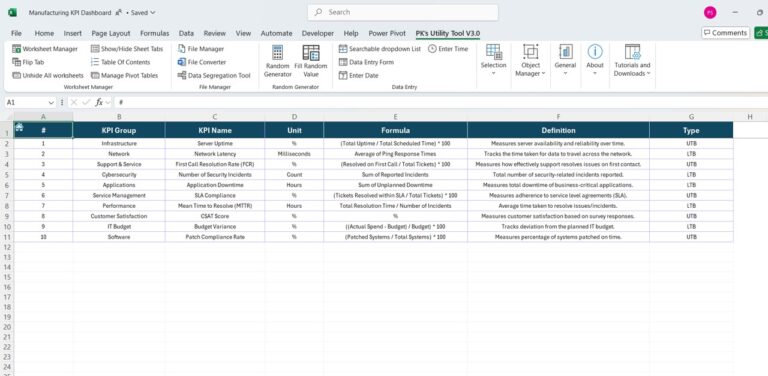
Task: Switch to the Formulas tab
Action: point(154,33)
